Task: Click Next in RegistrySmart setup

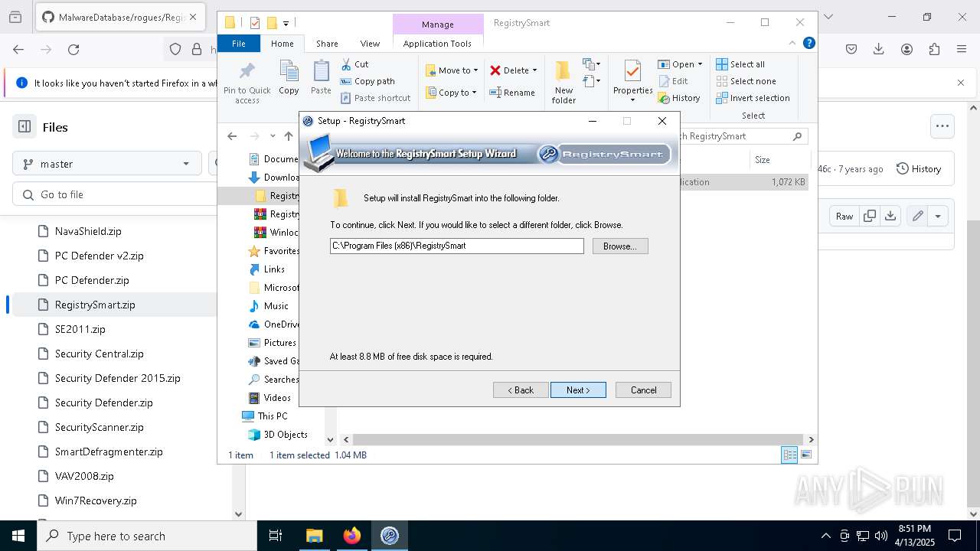Action: coord(578,390)
